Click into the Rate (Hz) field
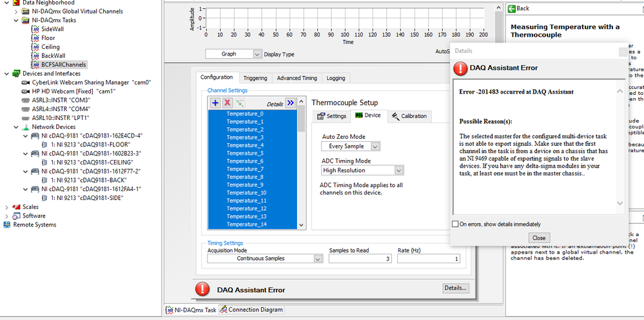Viewport: 644px width, 320px height. click(429, 259)
